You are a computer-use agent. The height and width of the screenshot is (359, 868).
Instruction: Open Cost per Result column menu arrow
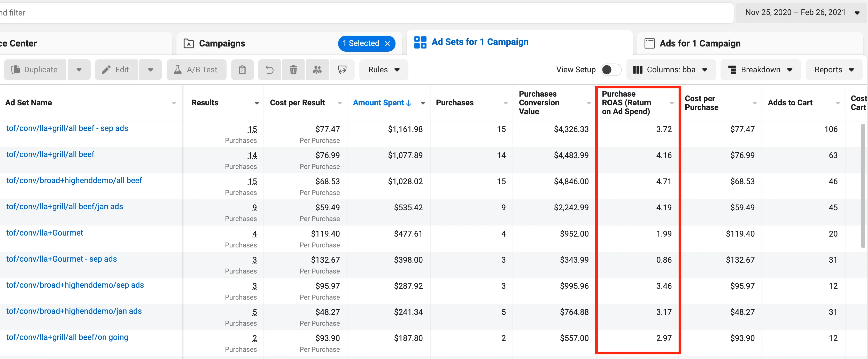[340, 103]
